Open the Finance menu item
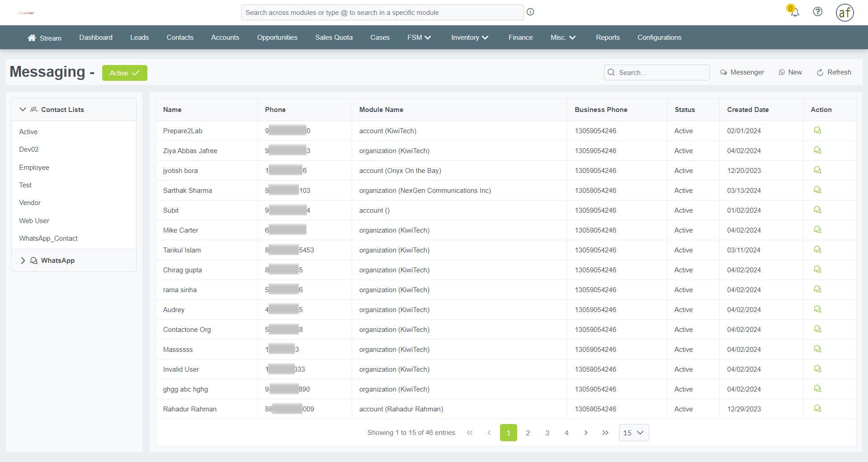 click(x=520, y=37)
